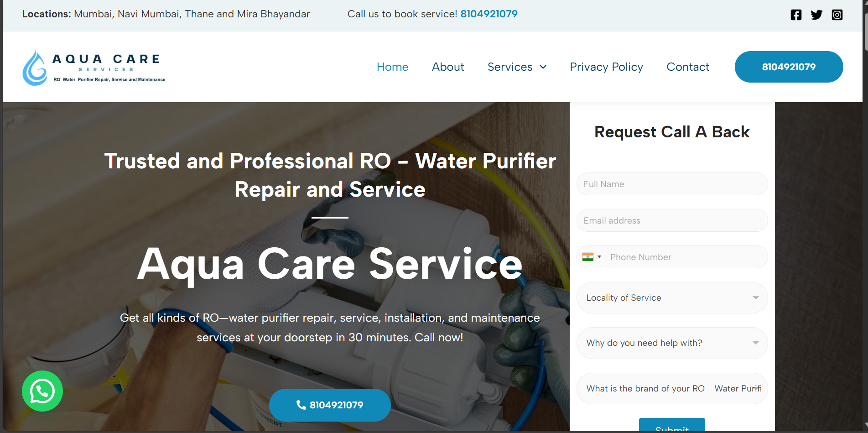Click the phone number link in top bar
The height and width of the screenshot is (433, 868).
tap(489, 14)
